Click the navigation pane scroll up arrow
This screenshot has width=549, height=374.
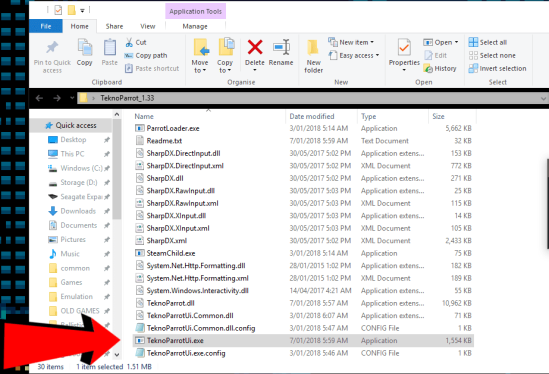[x=117, y=115]
